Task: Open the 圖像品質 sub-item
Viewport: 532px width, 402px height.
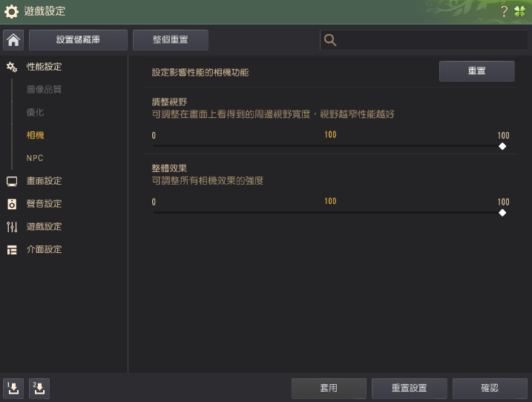Action: 44,90
